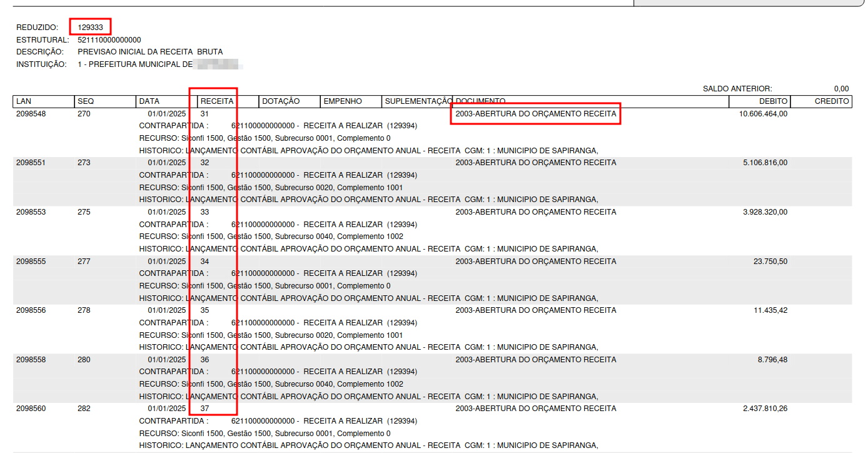Click the description PREVISAO INICIAL DA RECEITA BRUTA
Screen dimensions: 868x453
coord(150,52)
